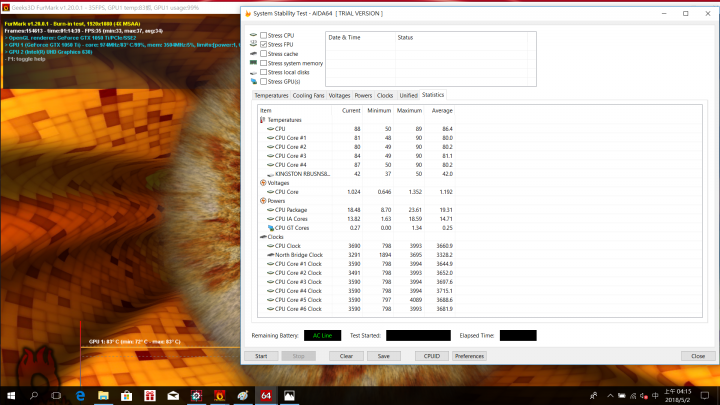The width and height of the screenshot is (720, 405).
Task: Launch Microsoft Edge from taskbar
Action: 80,395
